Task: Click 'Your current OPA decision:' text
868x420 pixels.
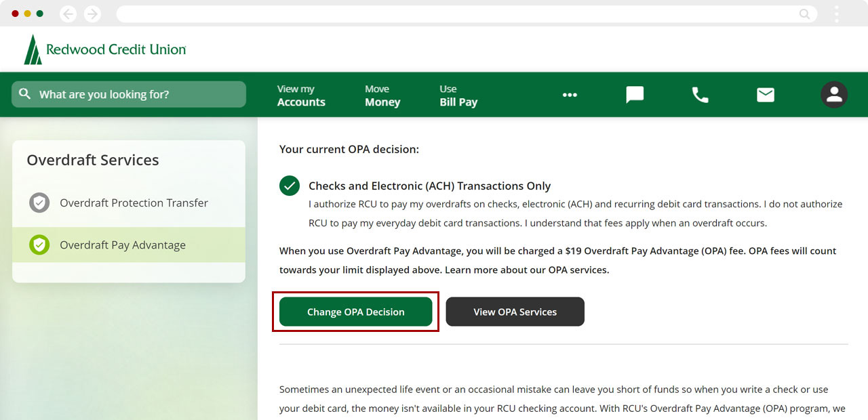Action: (349, 149)
